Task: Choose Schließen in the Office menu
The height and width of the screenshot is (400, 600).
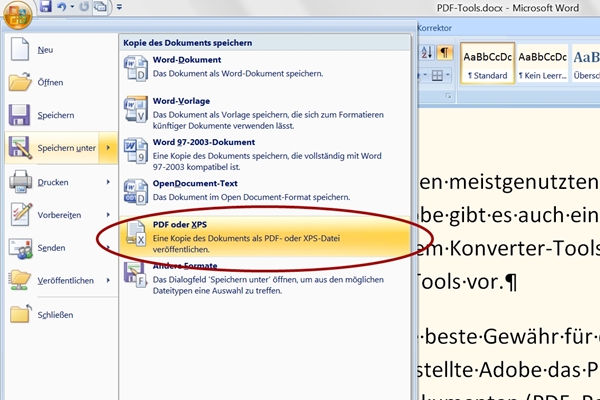Action: pyautogui.click(x=61, y=315)
